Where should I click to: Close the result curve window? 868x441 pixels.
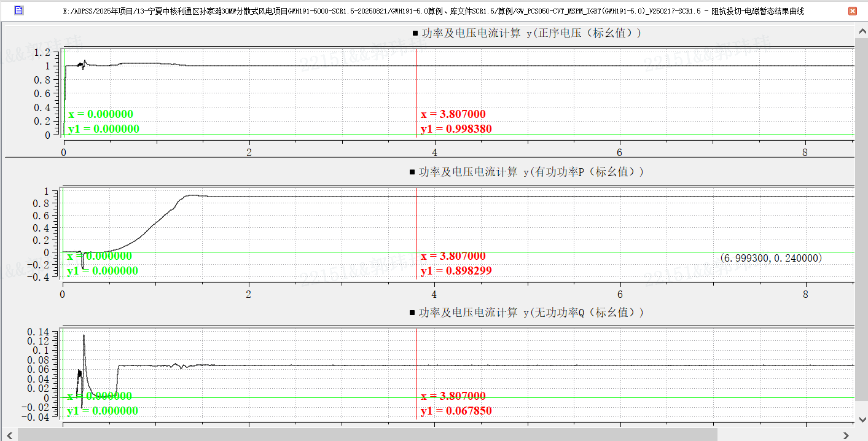coord(852,11)
